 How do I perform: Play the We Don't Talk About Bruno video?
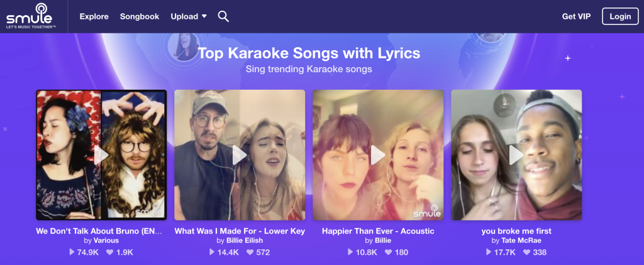pos(101,155)
